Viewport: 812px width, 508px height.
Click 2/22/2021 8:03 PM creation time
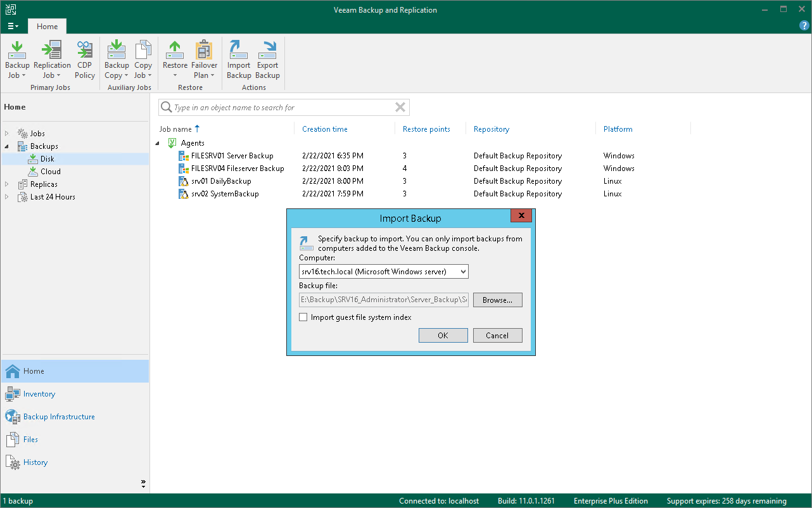[x=333, y=168]
